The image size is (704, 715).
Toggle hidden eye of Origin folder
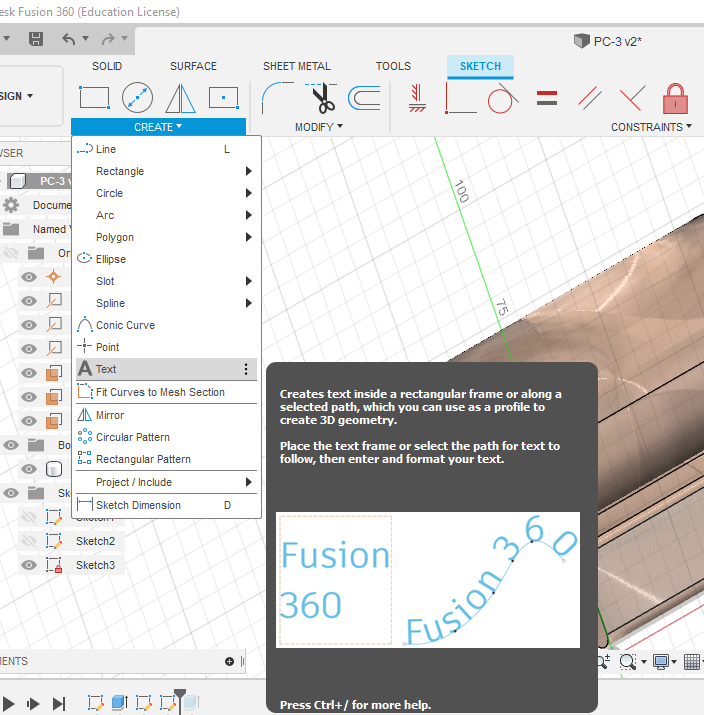point(11,253)
